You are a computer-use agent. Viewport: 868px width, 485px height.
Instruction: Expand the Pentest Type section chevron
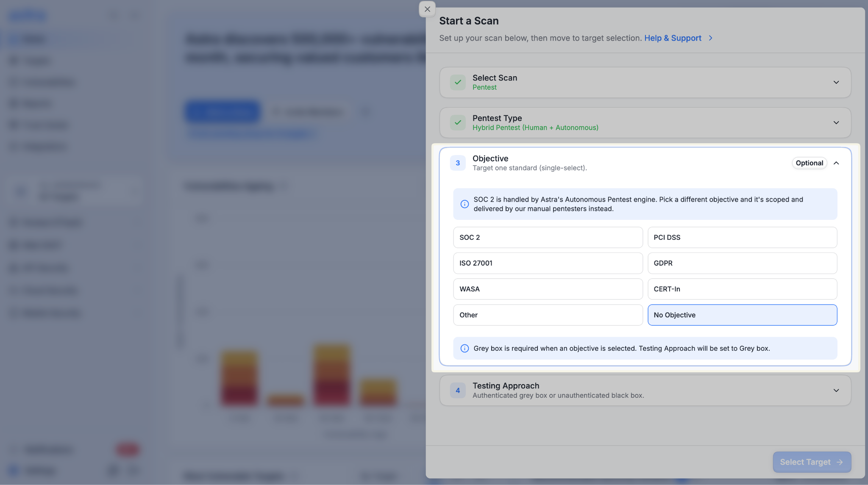pyautogui.click(x=836, y=122)
